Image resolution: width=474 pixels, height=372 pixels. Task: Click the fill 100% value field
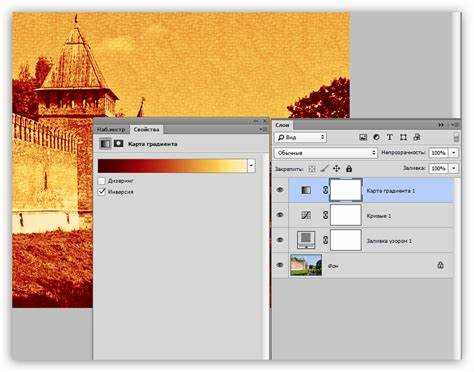[438, 168]
